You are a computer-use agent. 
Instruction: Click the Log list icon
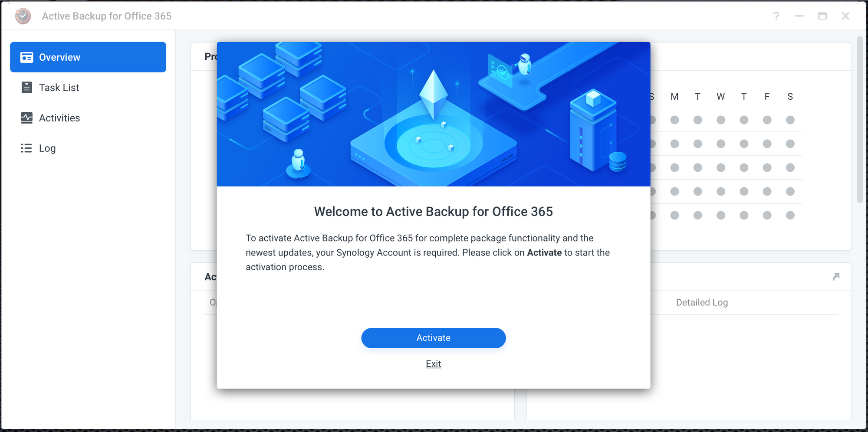[26, 148]
